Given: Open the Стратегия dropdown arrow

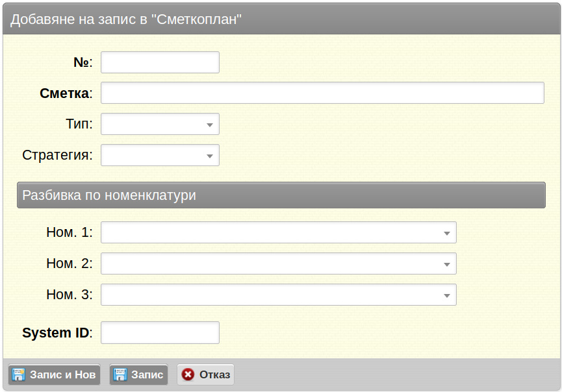Looking at the screenshot, I should coord(210,156).
